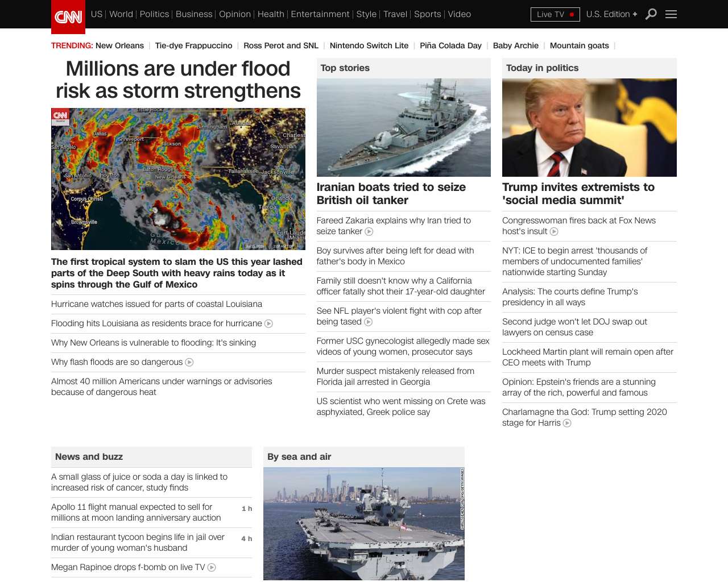Screen dimensions: 728x582
Task: Open Trump invites extremists headline
Action: tap(578, 194)
